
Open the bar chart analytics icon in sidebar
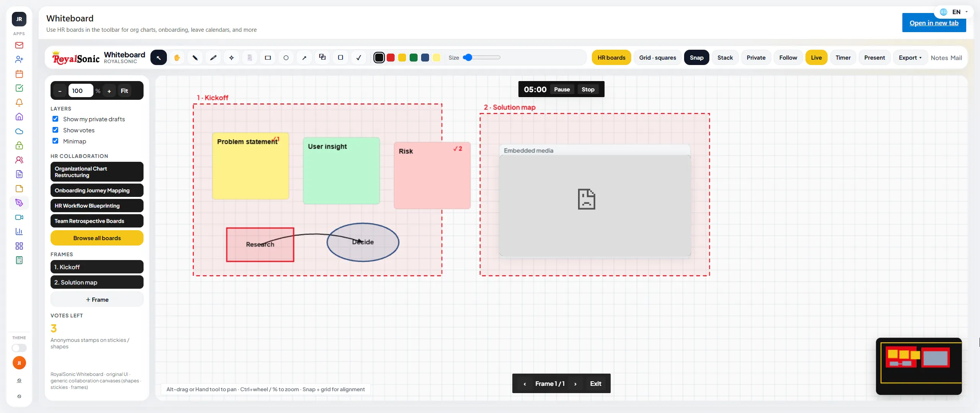pos(19,231)
